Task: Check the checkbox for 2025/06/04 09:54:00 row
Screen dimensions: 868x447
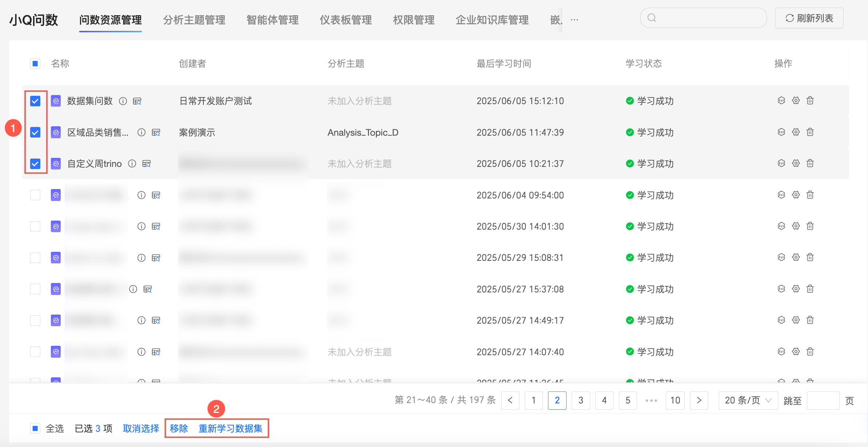Action: (x=35, y=195)
